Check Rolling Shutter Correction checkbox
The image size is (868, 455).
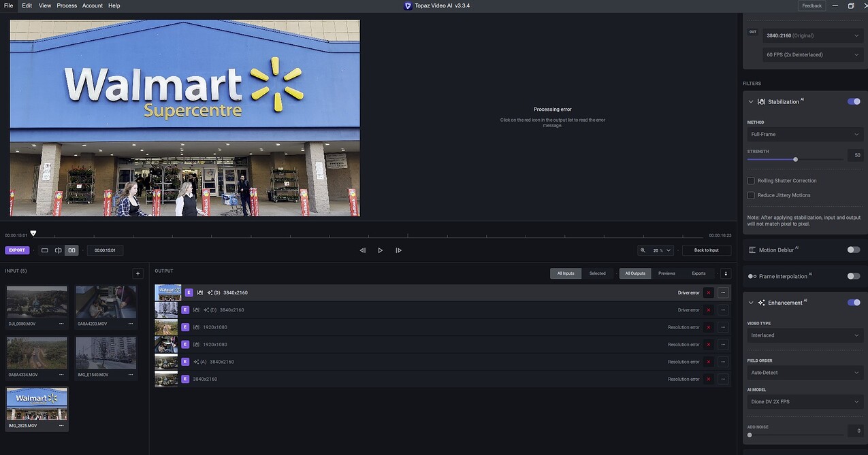tap(751, 181)
